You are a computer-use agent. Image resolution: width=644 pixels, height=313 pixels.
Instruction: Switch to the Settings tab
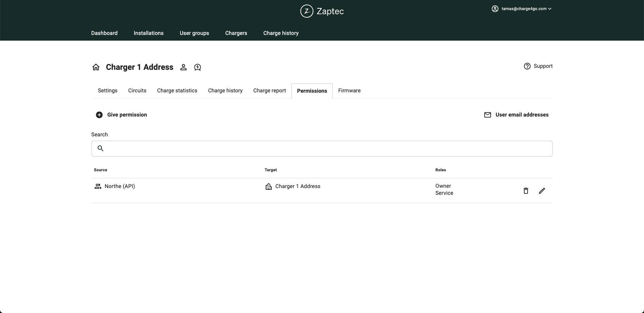click(x=108, y=91)
